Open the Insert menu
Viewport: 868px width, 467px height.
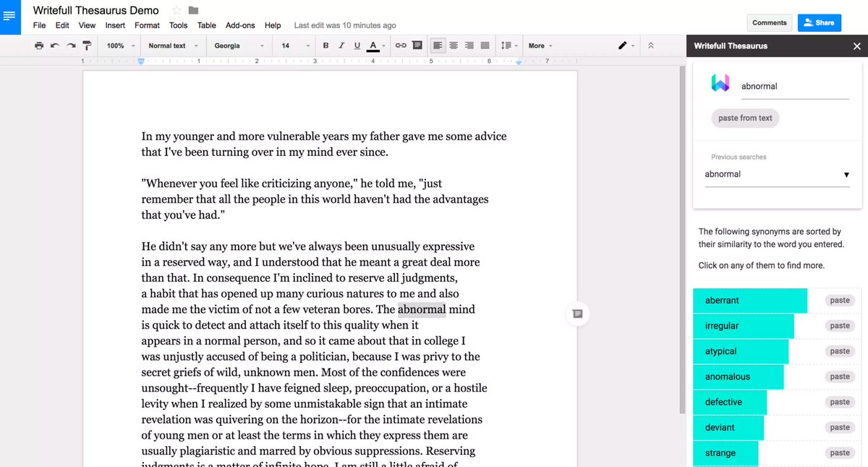click(115, 25)
